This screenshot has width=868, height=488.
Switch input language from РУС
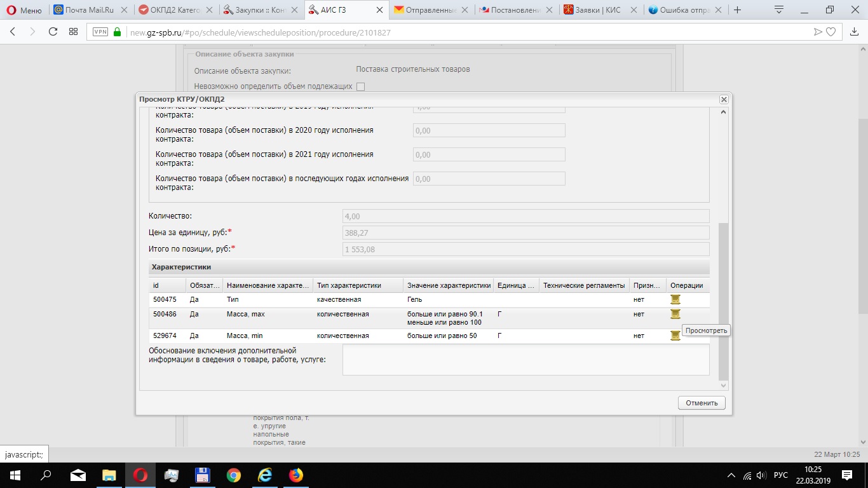781,475
